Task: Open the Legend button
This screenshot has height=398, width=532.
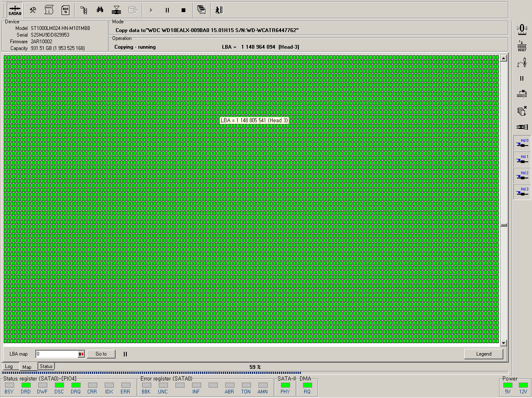Action: pos(483,354)
